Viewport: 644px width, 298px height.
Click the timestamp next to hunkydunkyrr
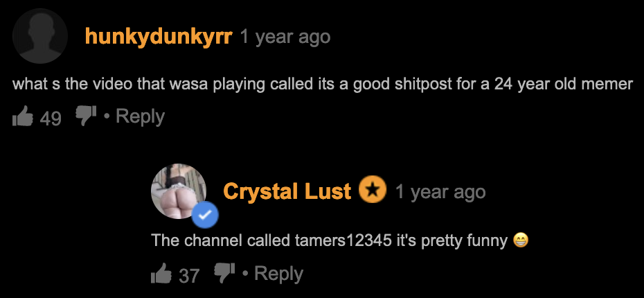click(285, 37)
